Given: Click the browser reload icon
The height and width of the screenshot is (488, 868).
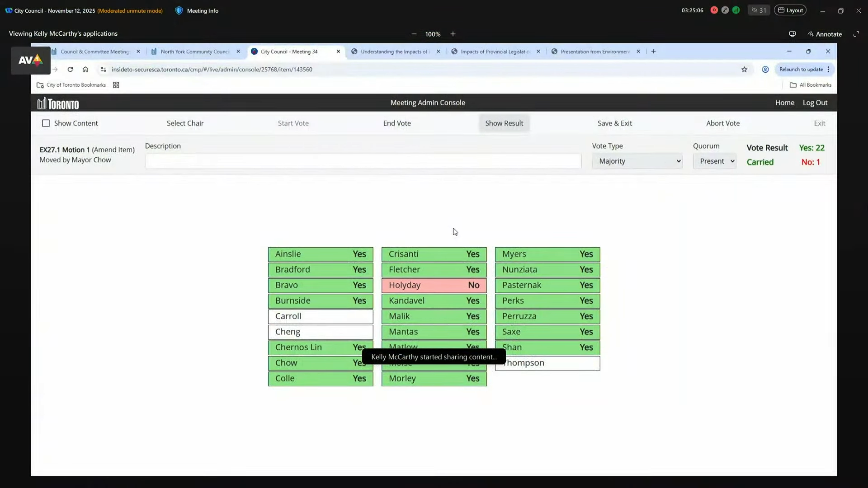Looking at the screenshot, I should tap(70, 69).
